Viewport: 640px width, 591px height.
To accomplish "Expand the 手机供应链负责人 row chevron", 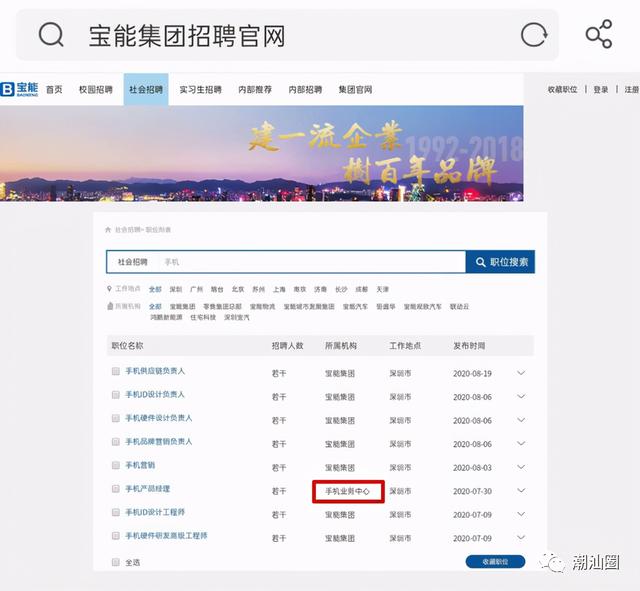I will (520, 372).
